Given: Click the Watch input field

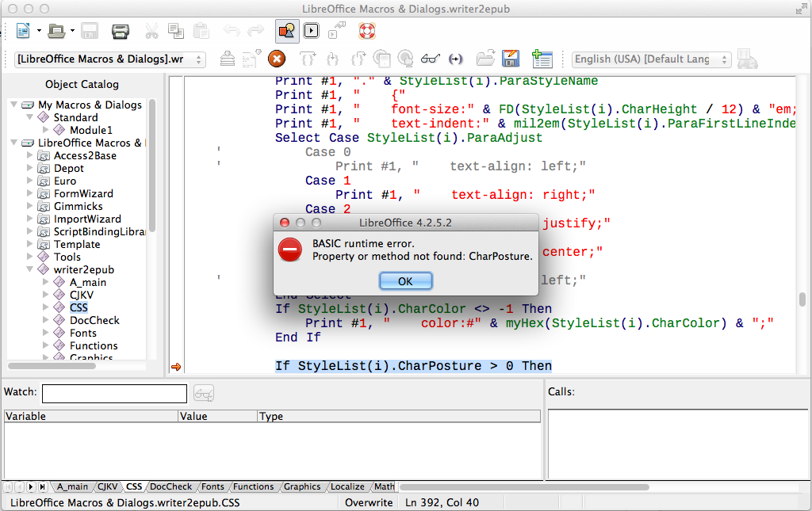Looking at the screenshot, I should coord(114,393).
